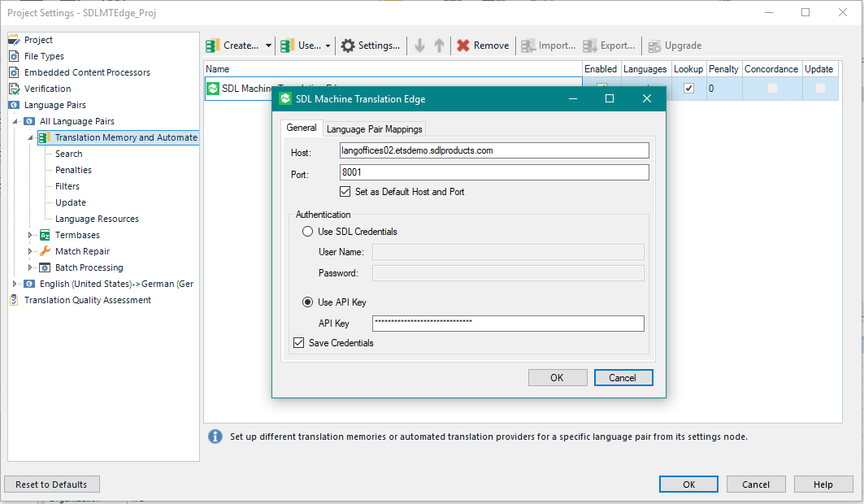Collapse Translation Memory and Automated Translation node

pyautogui.click(x=30, y=137)
